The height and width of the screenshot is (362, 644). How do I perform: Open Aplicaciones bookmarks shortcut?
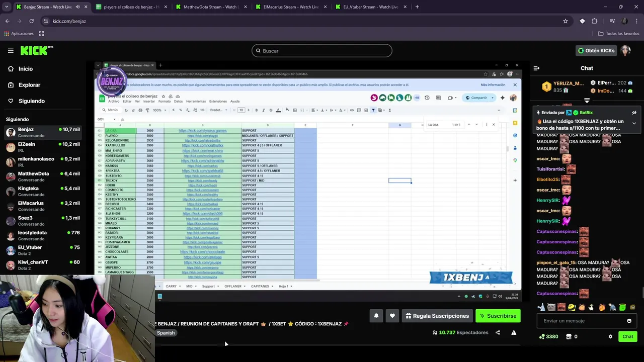click(x=19, y=34)
